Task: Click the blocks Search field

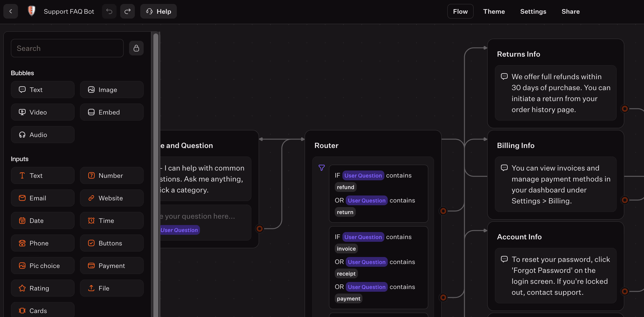Action: point(67,48)
